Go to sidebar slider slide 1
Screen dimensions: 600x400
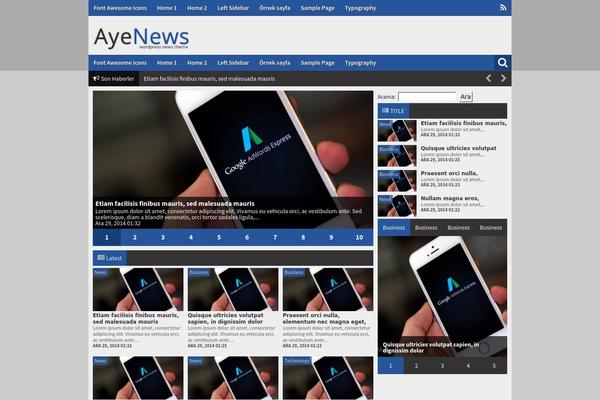pyautogui.click(x=391, y=366)
